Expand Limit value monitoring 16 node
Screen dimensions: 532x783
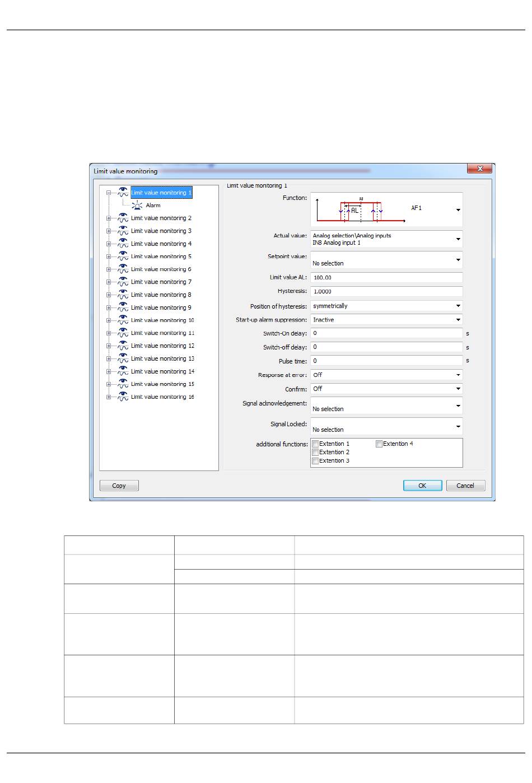pos(109,397)
